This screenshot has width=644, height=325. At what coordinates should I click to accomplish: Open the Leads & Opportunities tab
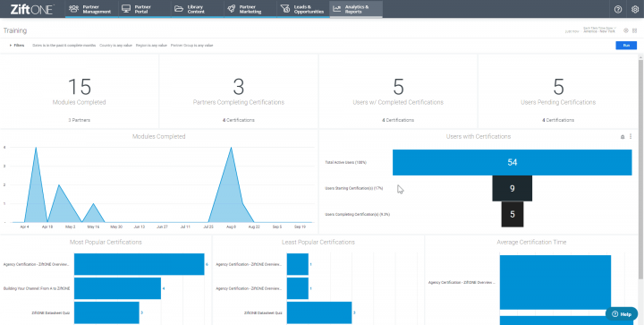coord(303,9)
